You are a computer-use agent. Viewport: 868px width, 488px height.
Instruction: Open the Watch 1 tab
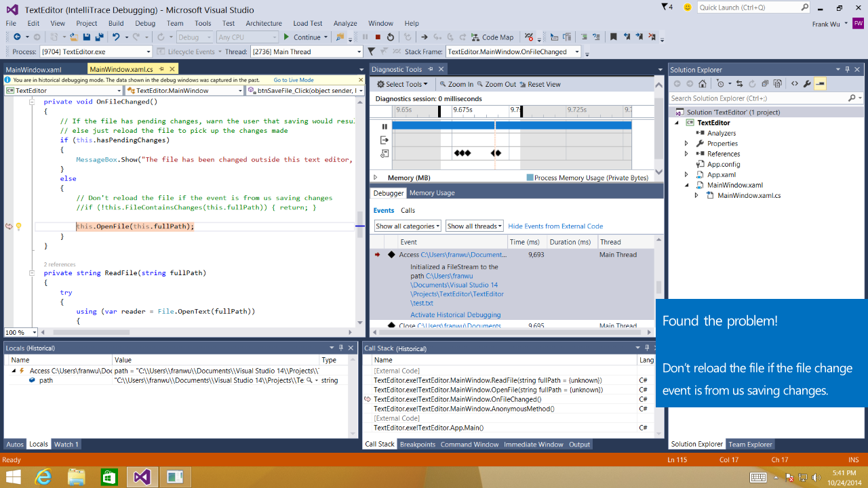point(66,445)
